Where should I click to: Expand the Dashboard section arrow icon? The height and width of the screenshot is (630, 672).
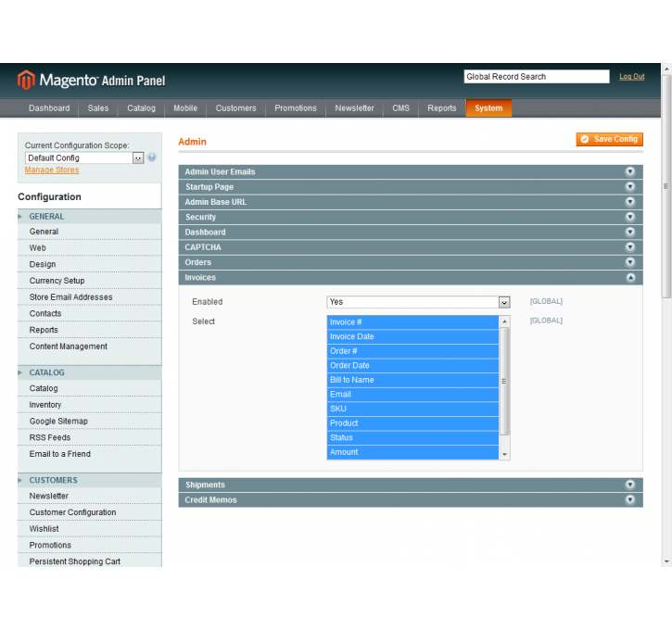click(x=630, y=233)
